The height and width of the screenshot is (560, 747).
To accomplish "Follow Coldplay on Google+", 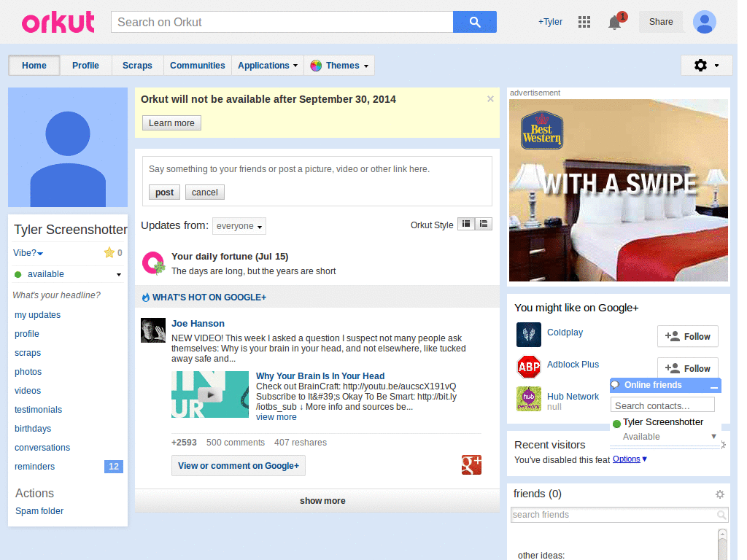I will point(687,337).
